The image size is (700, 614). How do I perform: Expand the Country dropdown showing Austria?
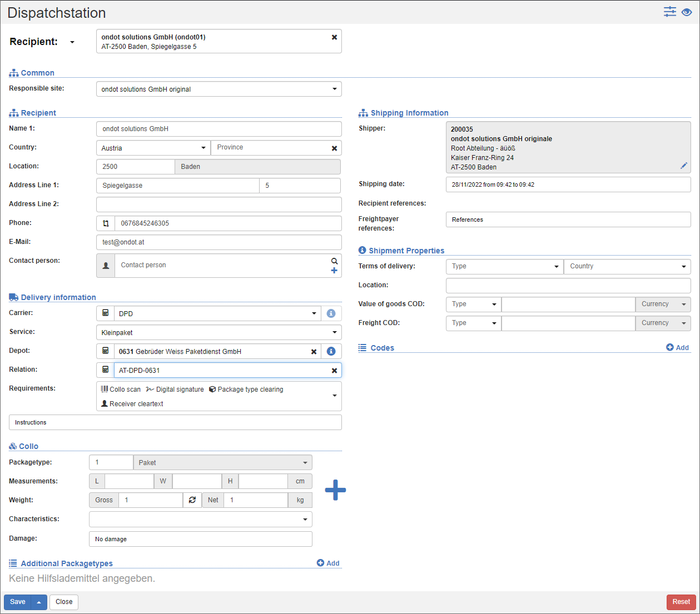(x=153, y=148)
